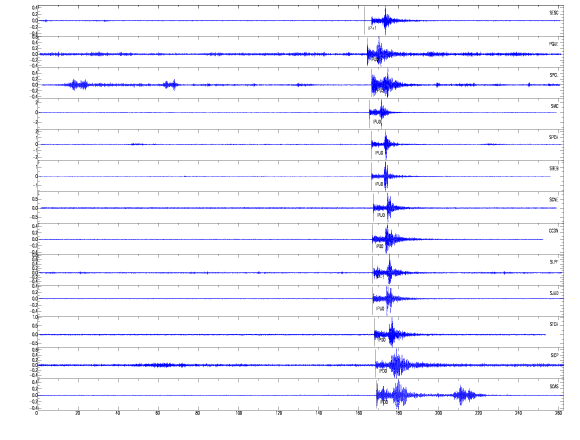Viewport: 580px width, 440px height.
Task: Select the CCON station label
Action: pos(553,231)
